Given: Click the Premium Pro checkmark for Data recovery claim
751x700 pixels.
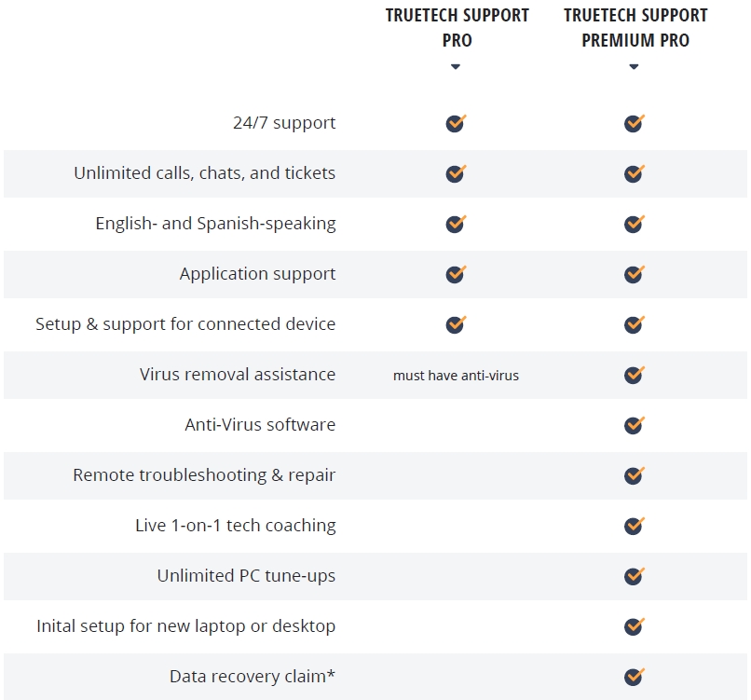Looking at the screenshot, I should tap(635, 677).
